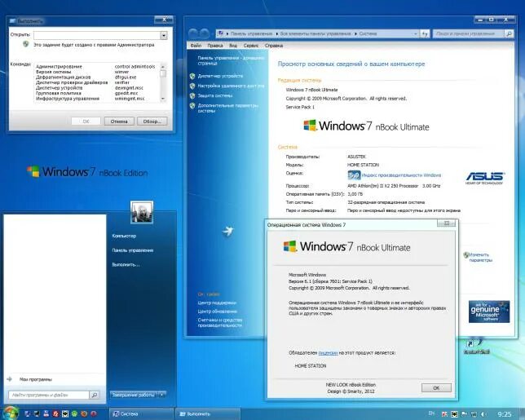Screen dimensions: 525x420
Task: Click the address bar control panel icon
Action: pos(221,33)
